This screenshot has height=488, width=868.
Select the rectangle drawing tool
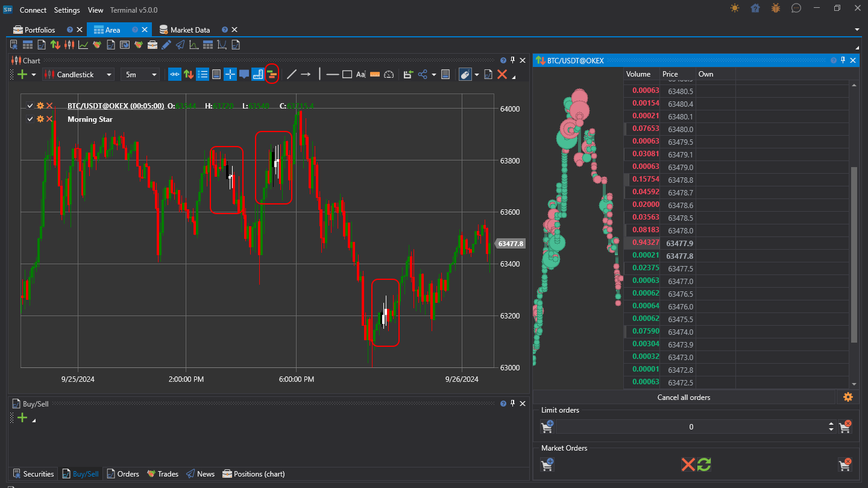(347, 74)
